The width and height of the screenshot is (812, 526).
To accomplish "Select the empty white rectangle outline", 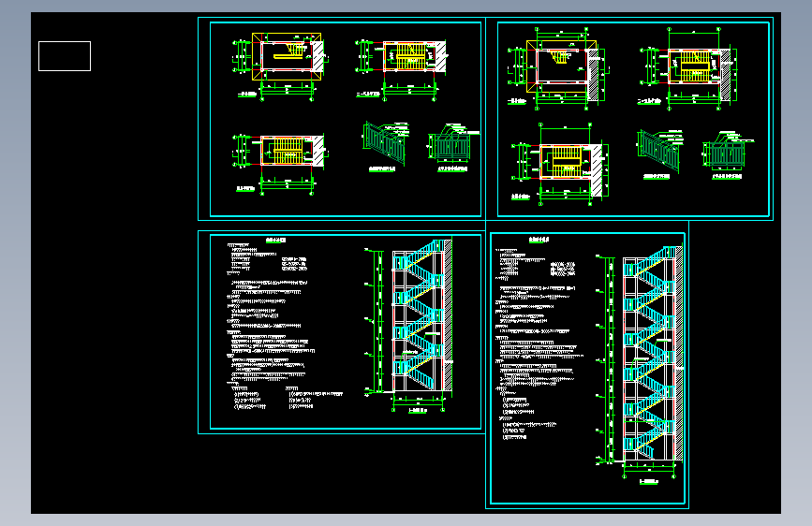I will click(65, 56).
